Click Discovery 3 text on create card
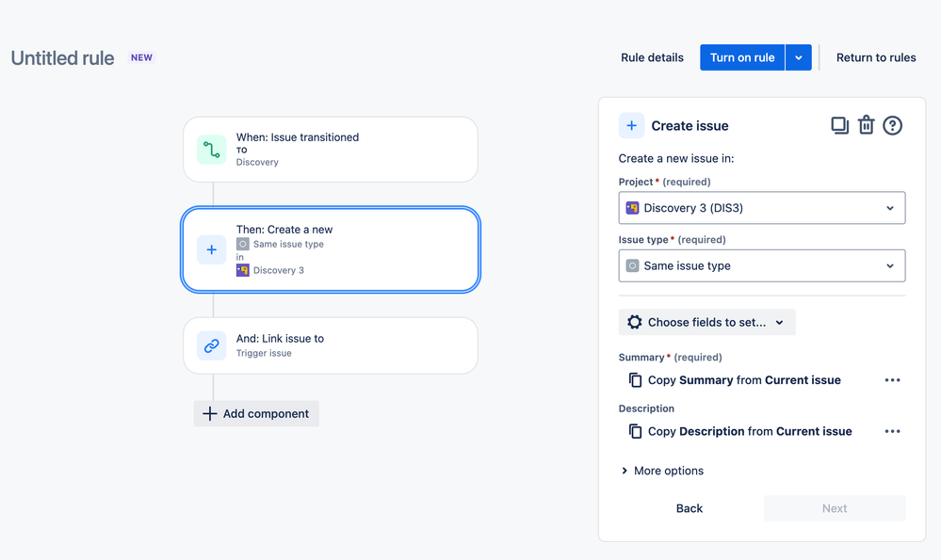Screen dimensions: 941x560 pos(279,270)
